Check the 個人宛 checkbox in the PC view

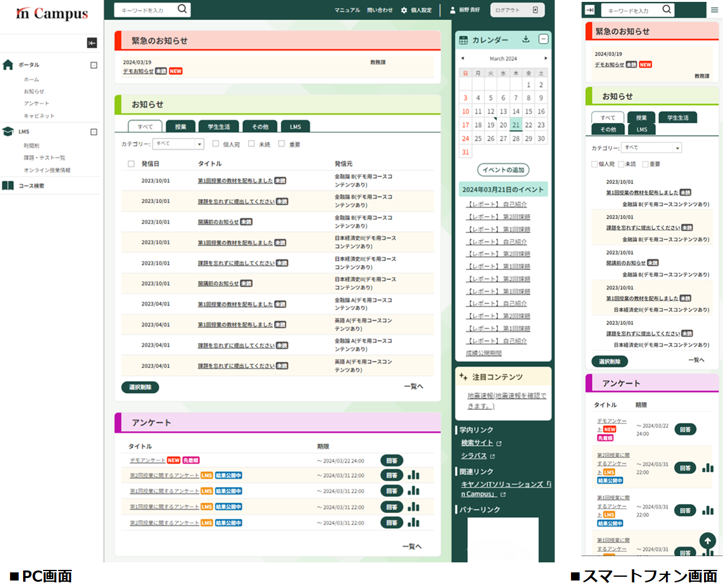tap(216, 144)
